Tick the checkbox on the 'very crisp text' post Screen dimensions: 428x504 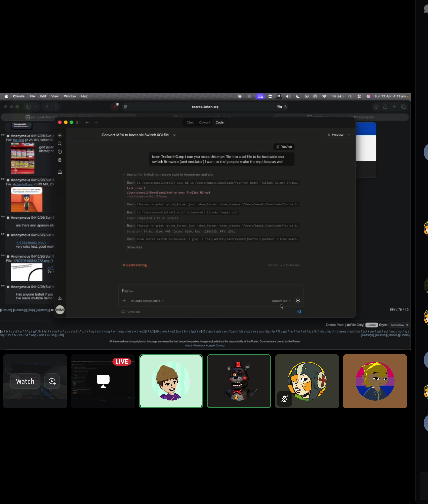coord(8,235)
